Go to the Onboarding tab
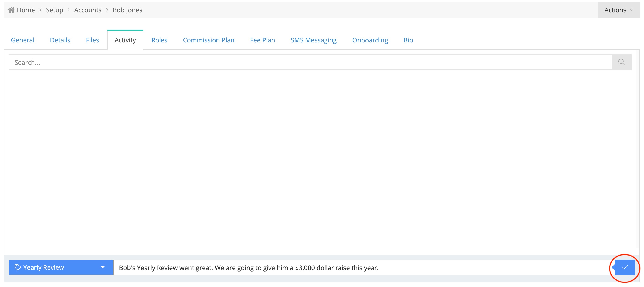 [x=370, y=40]
